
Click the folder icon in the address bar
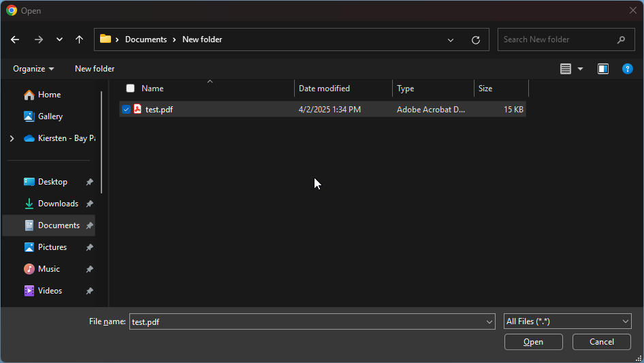click(x=106, y=39)
